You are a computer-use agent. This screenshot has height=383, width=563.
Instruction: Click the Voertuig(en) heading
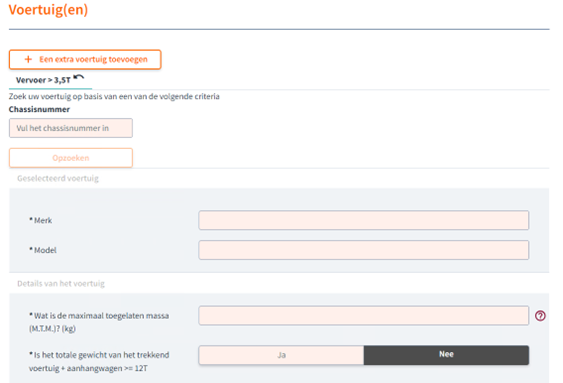point(48,10)
